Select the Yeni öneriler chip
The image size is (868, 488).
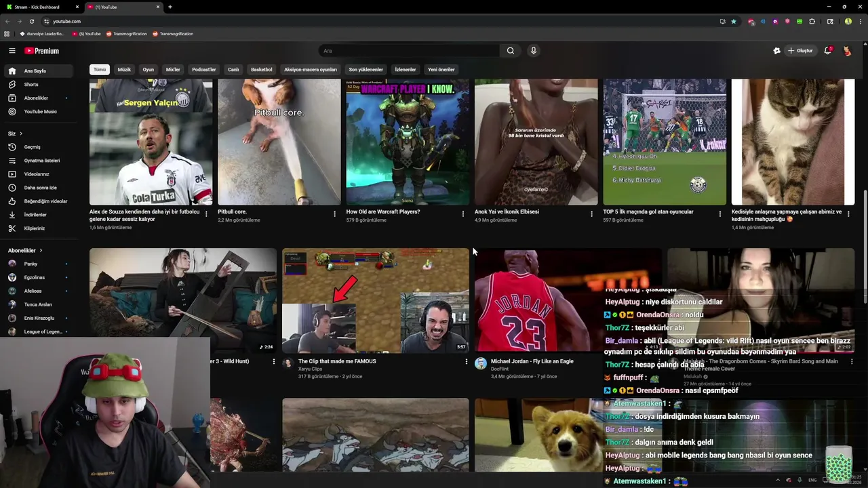point(441,69)
